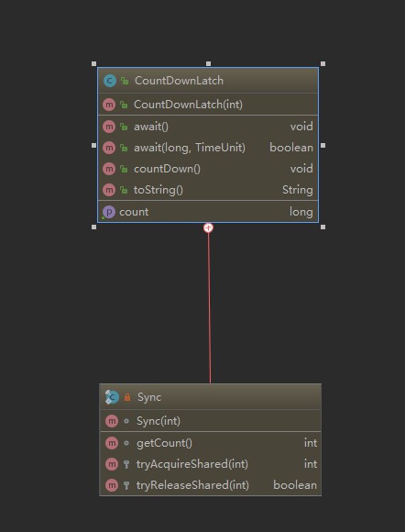The image size is (405, 532).
Task: Select the CountDownLatch(int) constructor
Action: pos(208,105)
